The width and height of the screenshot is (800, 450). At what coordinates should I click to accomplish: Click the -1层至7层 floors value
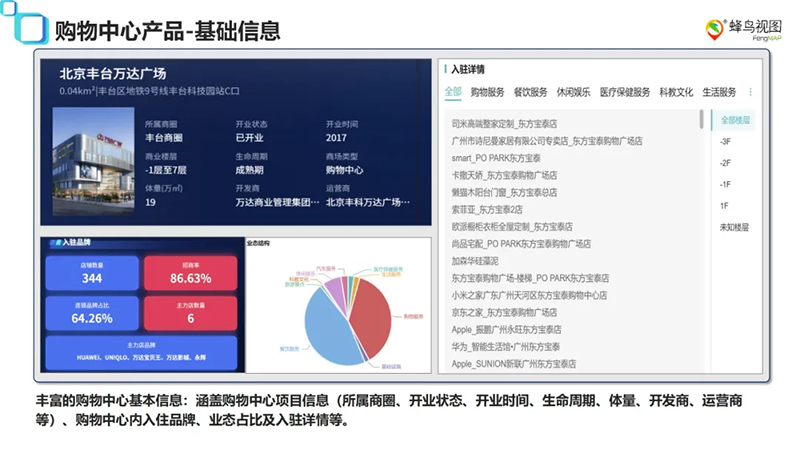pos(166,170)
